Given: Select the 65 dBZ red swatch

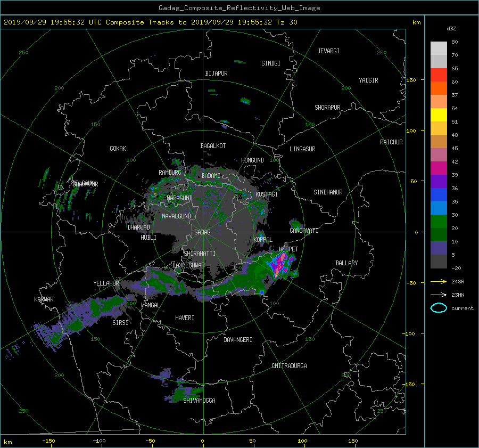Looking at the screenshot, I should click(x=439, y=75).
